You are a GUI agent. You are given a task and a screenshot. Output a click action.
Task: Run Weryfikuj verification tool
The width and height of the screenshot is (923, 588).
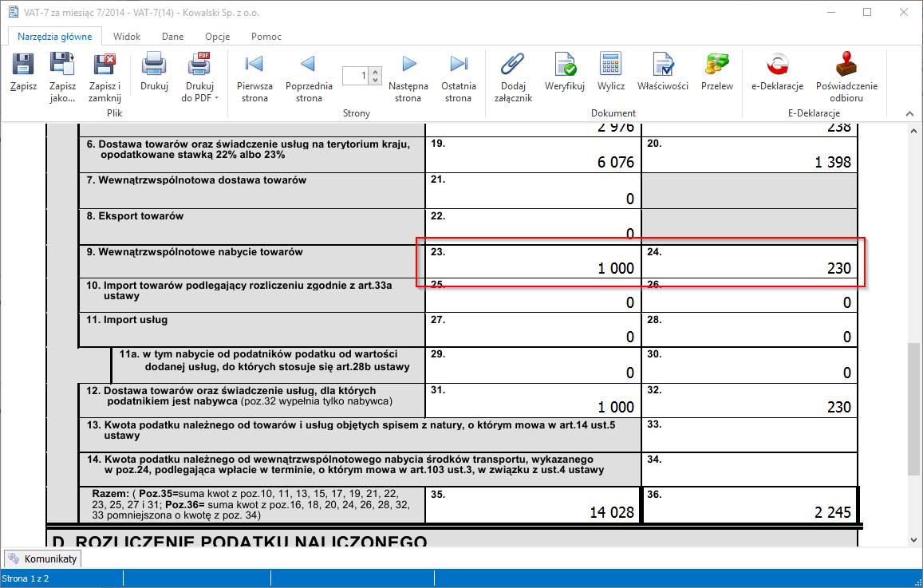tap(565, 65)
